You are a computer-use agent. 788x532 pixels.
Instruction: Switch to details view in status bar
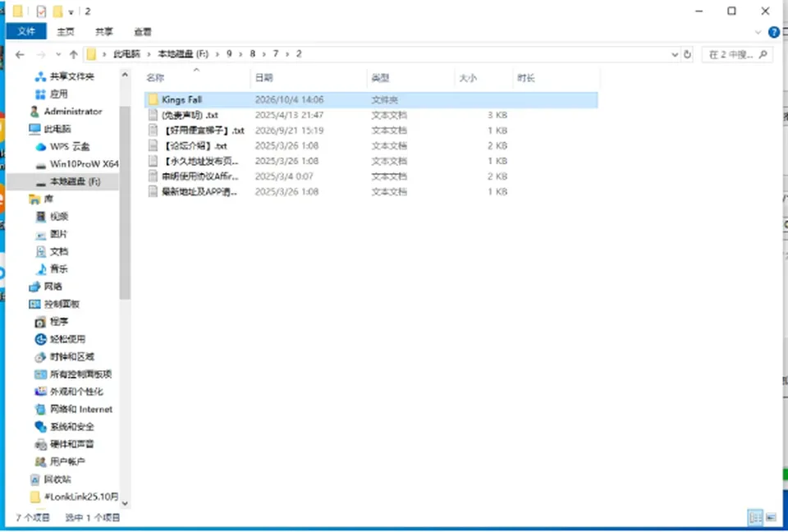(755, 517)
